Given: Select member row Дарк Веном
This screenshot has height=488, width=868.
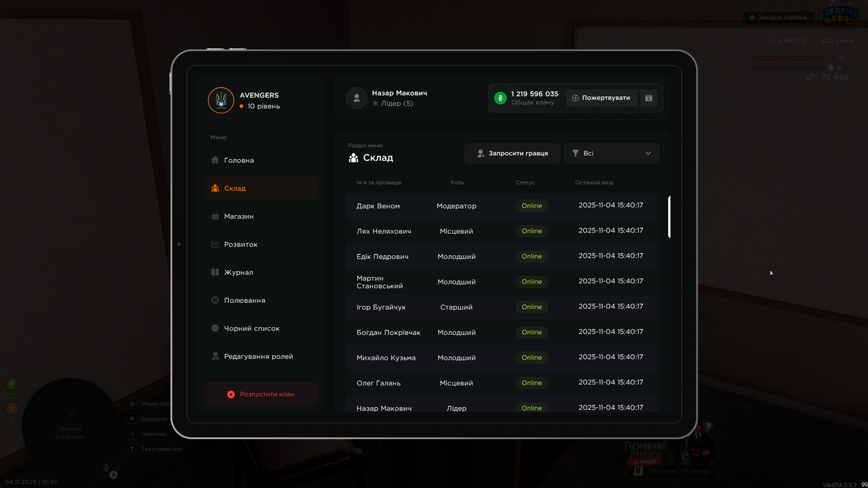Looking at the screenshot, I should pyautogui.click(x=502, y=206).
